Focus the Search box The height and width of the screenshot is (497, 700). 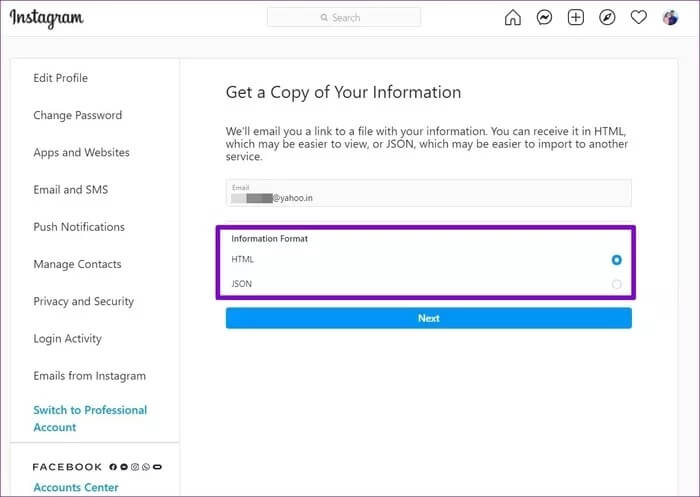pyautogui.click(x=344, y=17)
